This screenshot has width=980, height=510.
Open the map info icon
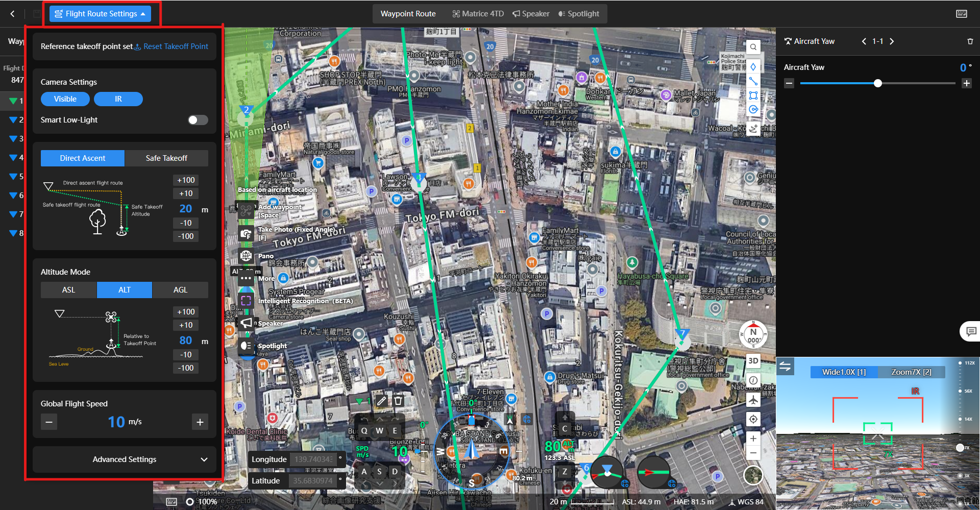(753, 380)
